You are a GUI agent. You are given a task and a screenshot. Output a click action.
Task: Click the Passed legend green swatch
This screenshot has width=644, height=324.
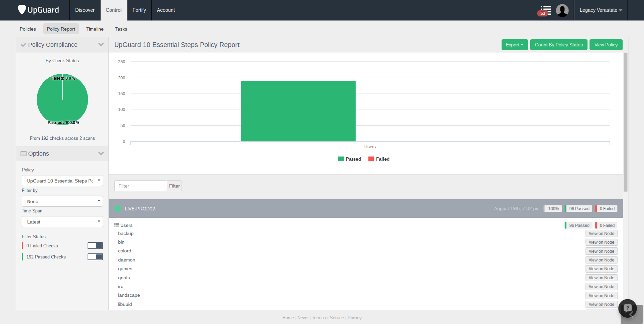(341, 159)
